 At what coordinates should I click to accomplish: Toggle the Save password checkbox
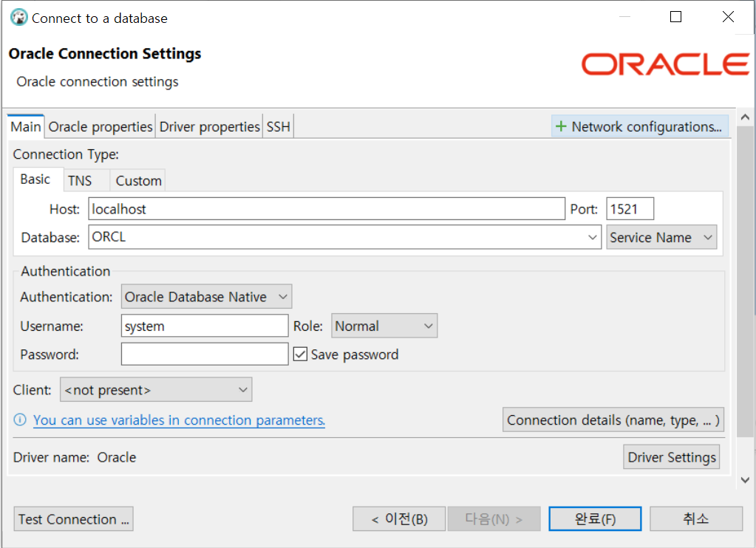[x=300, y=355]
